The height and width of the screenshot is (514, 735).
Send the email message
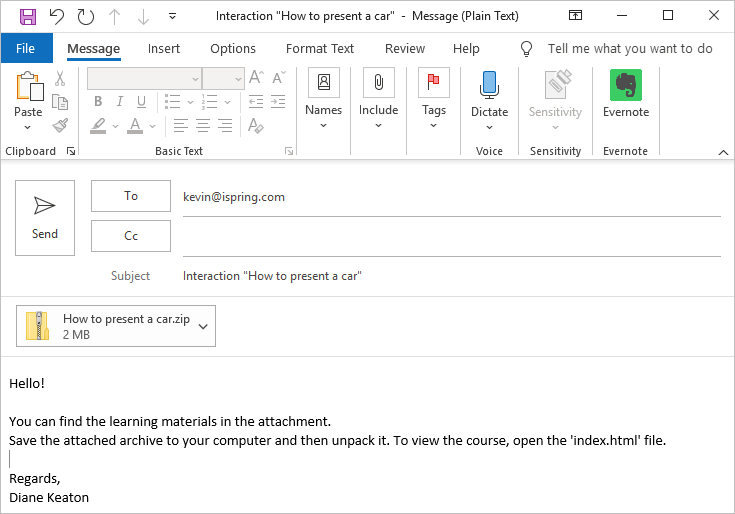coord(45,218)
